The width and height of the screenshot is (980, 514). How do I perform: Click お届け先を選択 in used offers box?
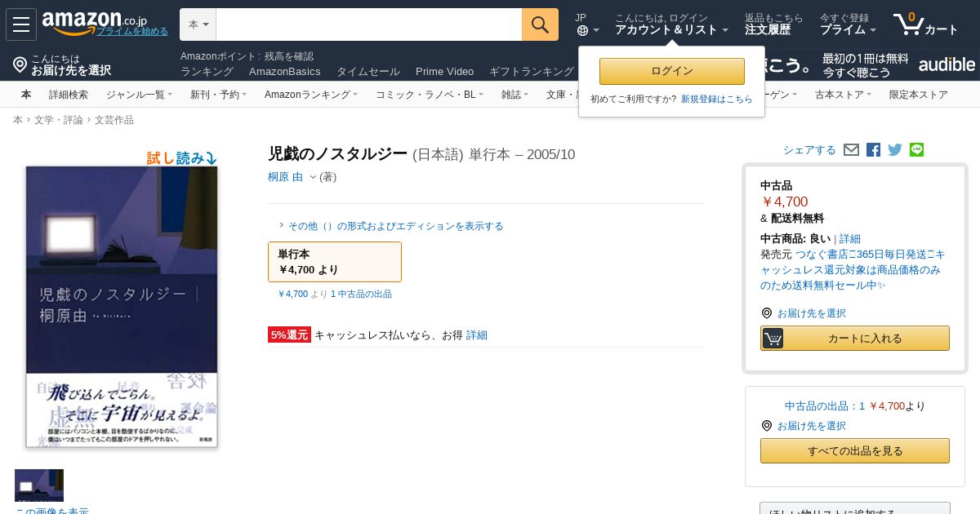811,426
